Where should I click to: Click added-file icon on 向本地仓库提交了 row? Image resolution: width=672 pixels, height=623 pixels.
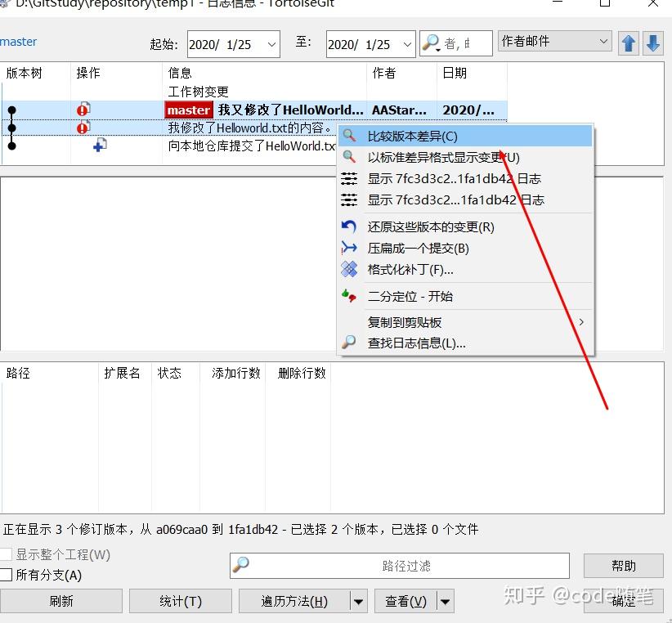pos(100,146)
